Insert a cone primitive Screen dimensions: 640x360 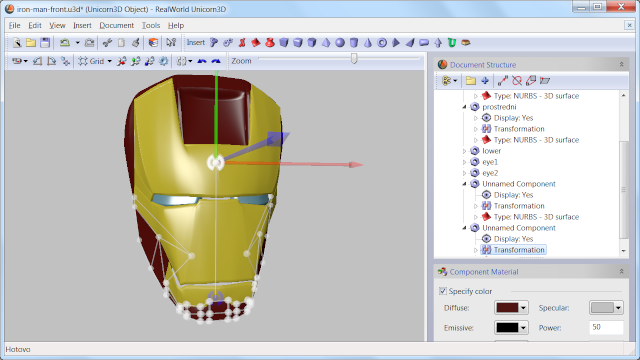[368, 42]
